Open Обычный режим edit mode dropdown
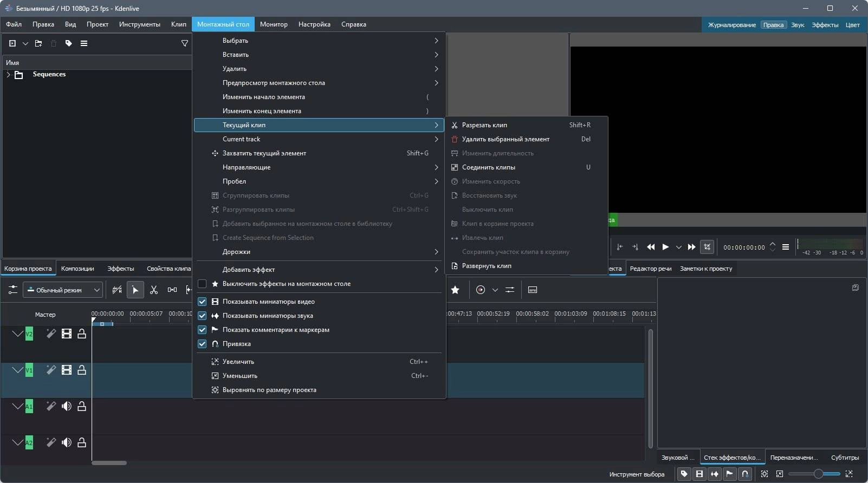Screen dimensions: 868x483 pos(62,290)
